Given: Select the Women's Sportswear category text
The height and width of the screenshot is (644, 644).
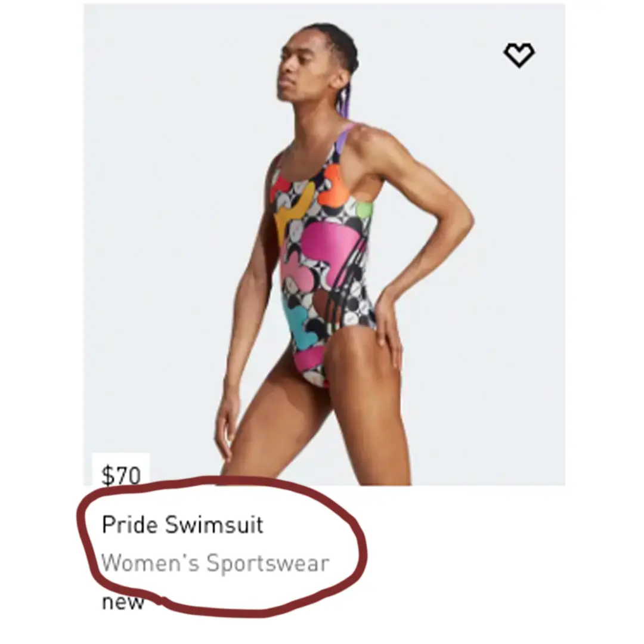Looking at the screenshot, I should 215,563.
